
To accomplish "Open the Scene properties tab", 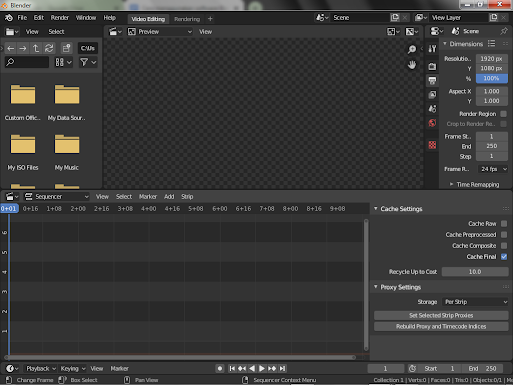I will click(x=432, y=109).
